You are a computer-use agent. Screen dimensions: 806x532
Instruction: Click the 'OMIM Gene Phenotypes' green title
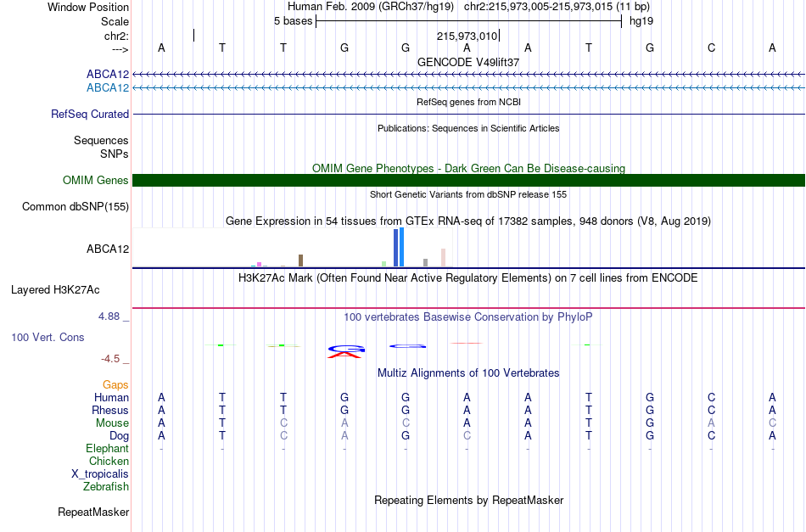point(469,168)
